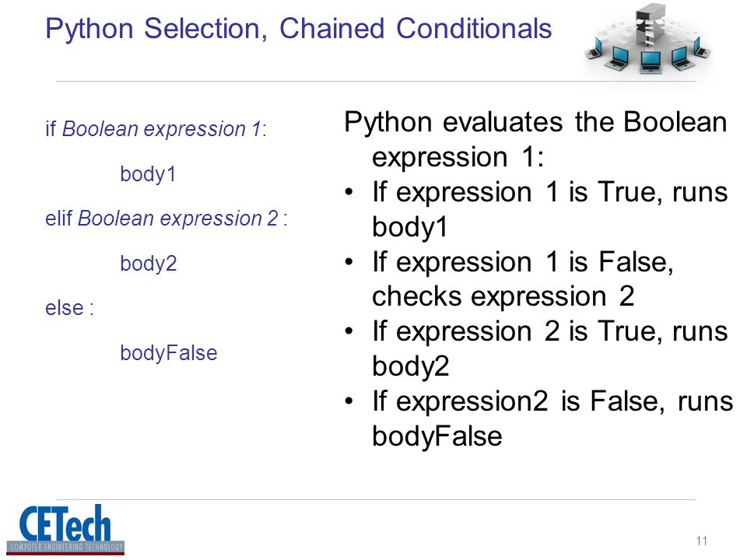Click bullet 'If expression 1 is False,'
This screenshot has height=560, width=747.
[523, 262]
